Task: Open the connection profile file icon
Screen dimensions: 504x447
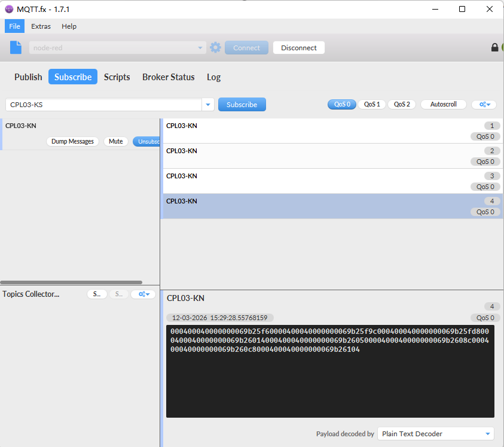Action: coord(16,48)
